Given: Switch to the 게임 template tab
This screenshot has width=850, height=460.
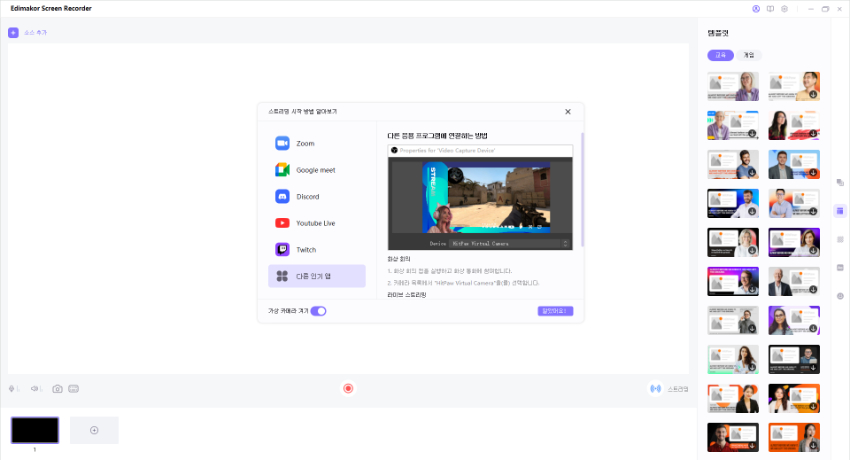Looking at the screenshot, I should (749, 55).
